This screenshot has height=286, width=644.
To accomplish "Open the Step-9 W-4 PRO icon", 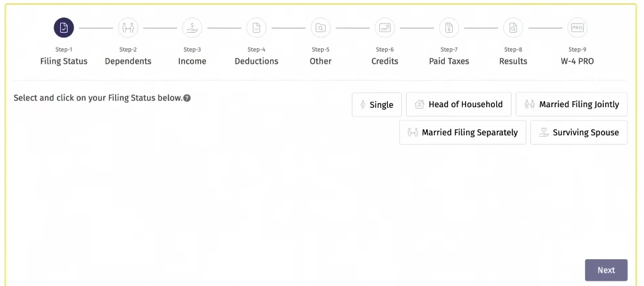I will point(577,28).
